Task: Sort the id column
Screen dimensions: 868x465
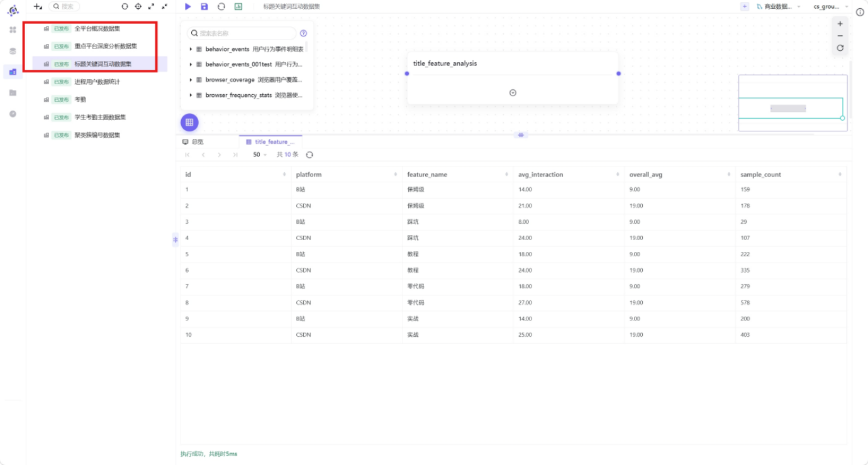Action: point(284,174)
